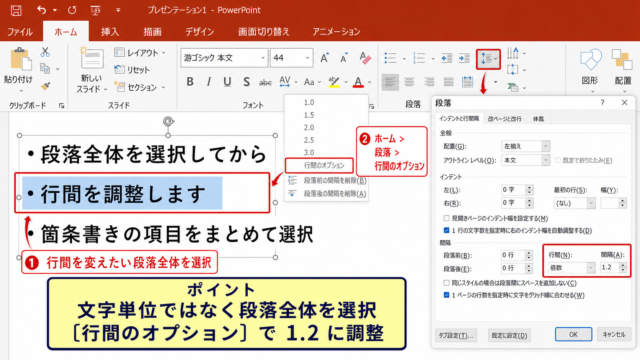Align text right icon

429,82
